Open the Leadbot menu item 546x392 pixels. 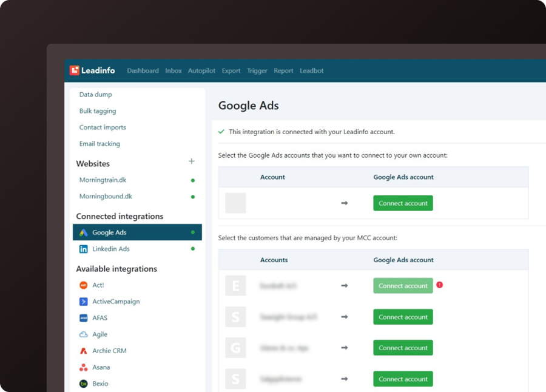pyautogui.click(x=312, y=71)
